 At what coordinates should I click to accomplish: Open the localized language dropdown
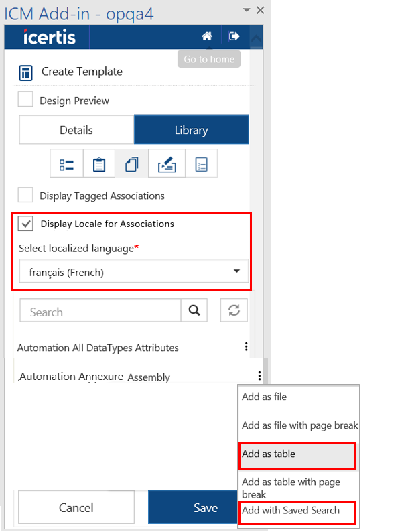(x=133, y=272)
